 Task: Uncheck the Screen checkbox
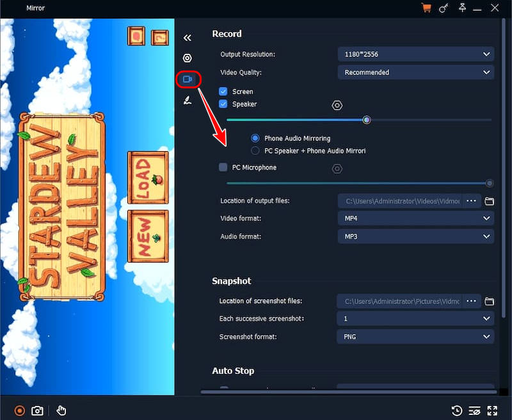(223, 92)
